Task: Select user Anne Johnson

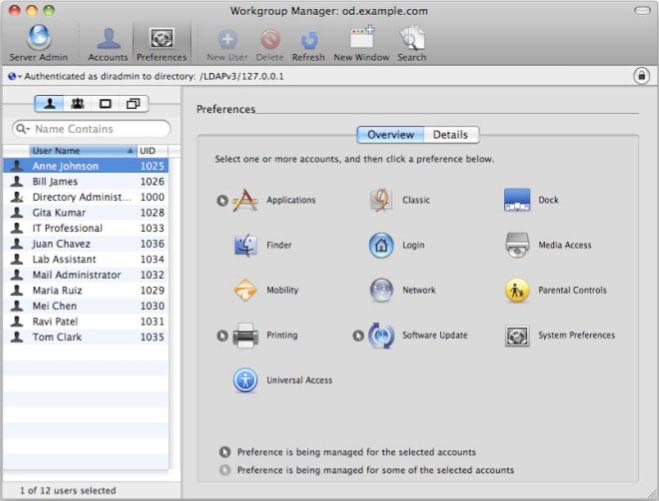Action: [x=86, y=166]
